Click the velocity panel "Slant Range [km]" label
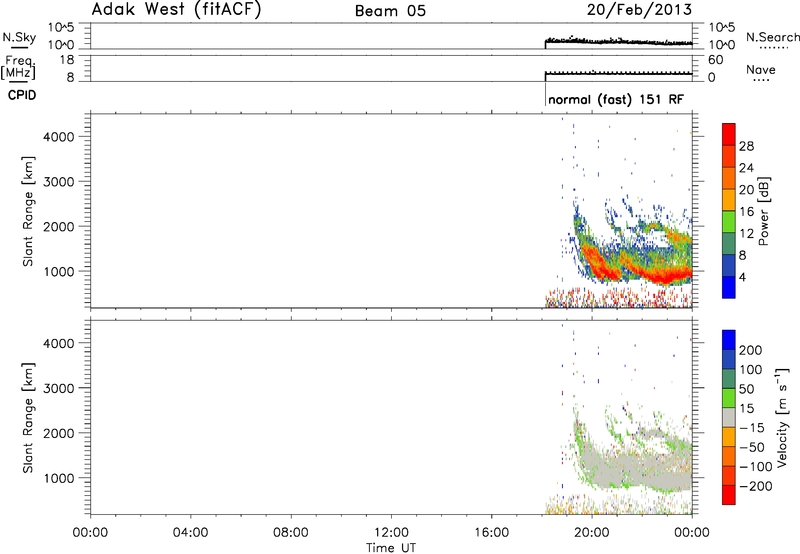Image resolution: width=800 pixels, height=554 pixels. [x=28, y=418]
